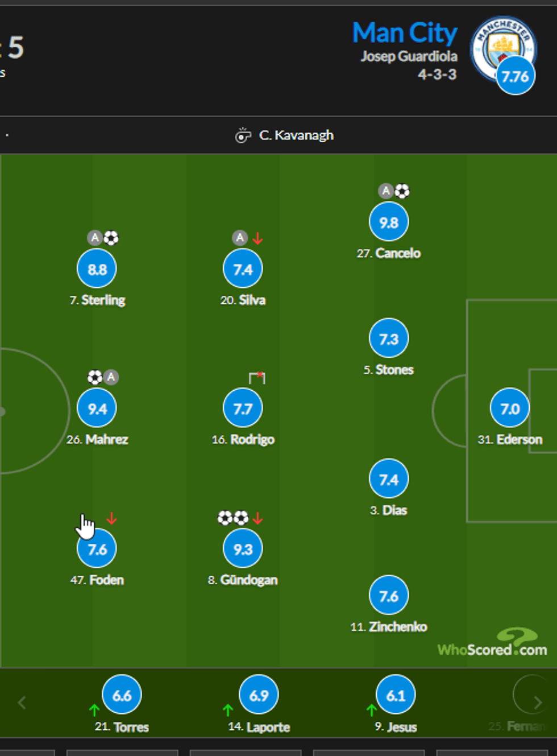Open Ederson's 7.0 goalkeeper rating circle

pyautogui.click(x=510, y=408)
